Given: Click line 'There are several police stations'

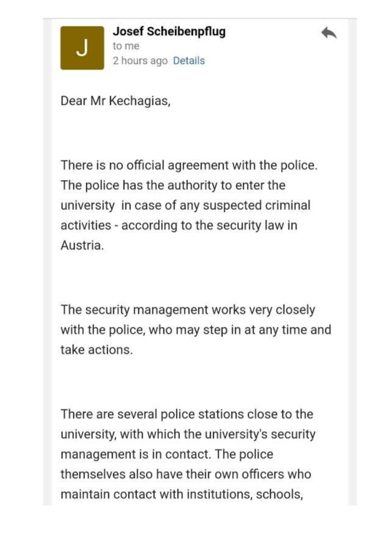Looking at the screenshot, I should coord(187,414).
